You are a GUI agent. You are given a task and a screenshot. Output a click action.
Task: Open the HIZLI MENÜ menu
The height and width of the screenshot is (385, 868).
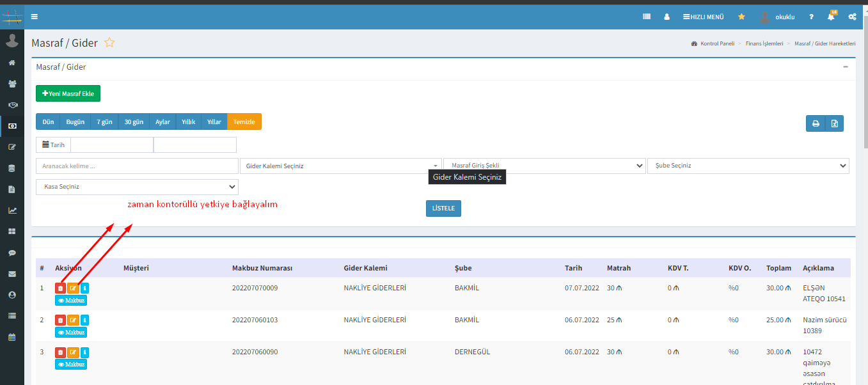(x=703, y=17)
